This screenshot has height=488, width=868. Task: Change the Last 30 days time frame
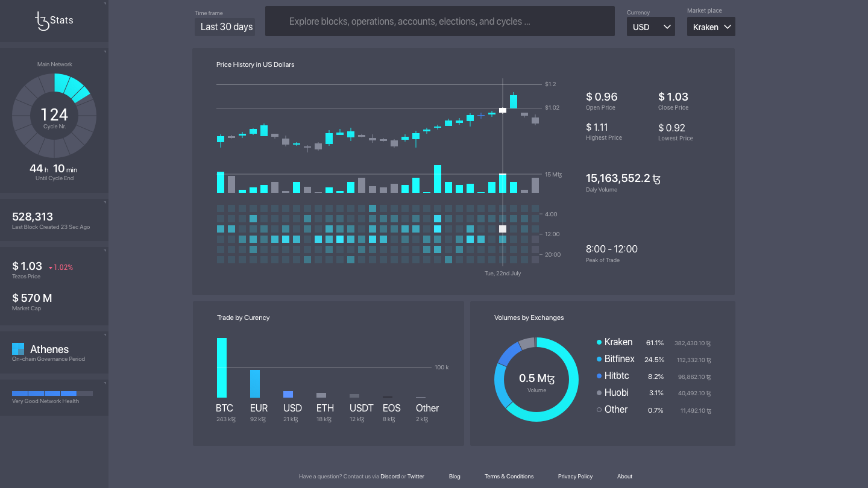[x=224, y=27]
